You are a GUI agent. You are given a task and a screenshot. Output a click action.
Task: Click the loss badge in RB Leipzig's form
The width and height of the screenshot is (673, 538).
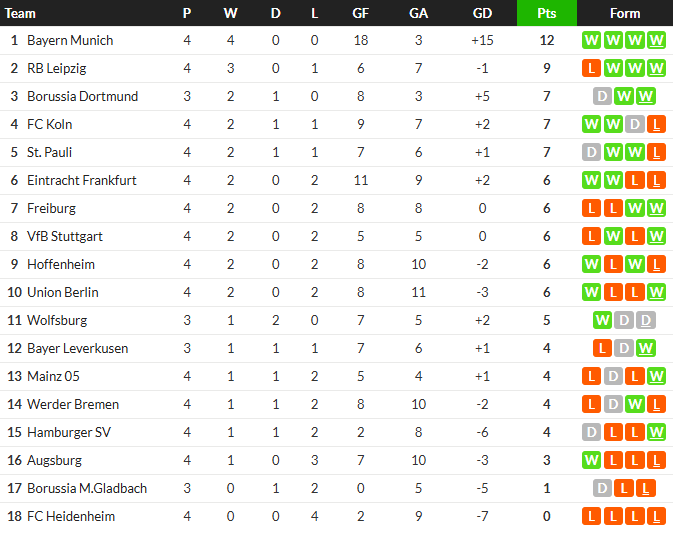click(x=591, y=69)
